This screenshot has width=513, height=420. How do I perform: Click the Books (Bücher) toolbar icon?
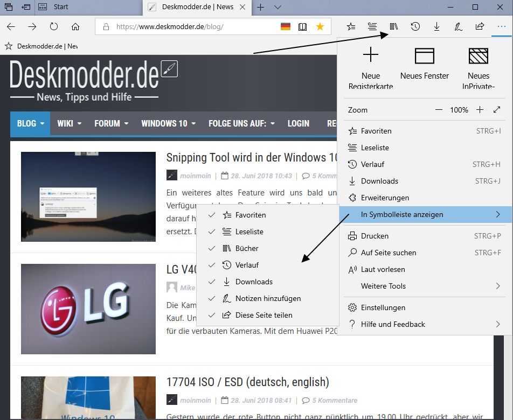tap(393, 26)
